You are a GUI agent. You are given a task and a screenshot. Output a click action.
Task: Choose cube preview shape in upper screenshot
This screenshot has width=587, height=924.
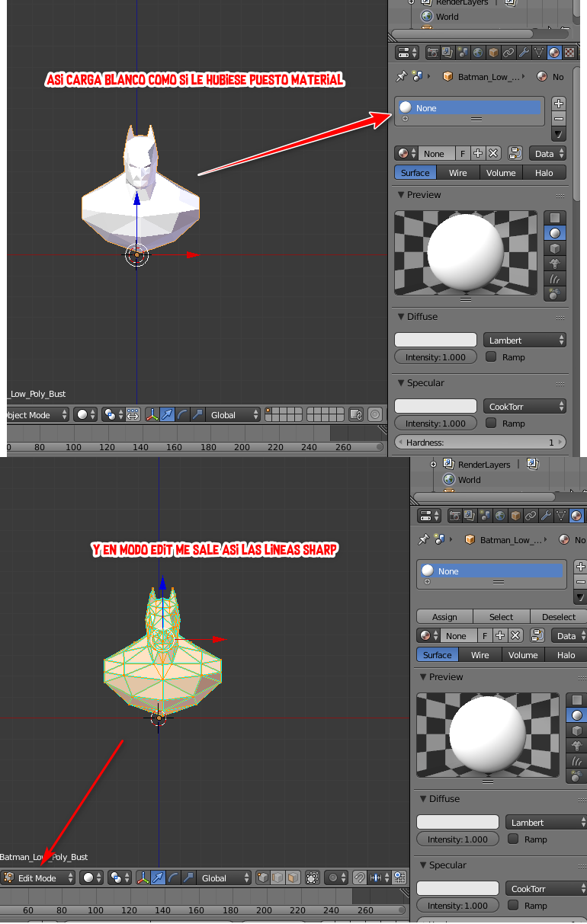click(555, 248)
